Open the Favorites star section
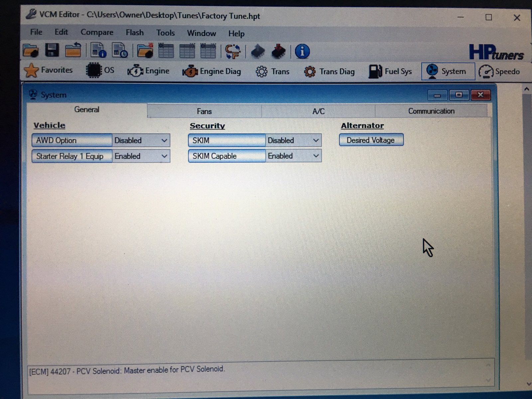Viewport: 532px width, 399px height. 48,70
